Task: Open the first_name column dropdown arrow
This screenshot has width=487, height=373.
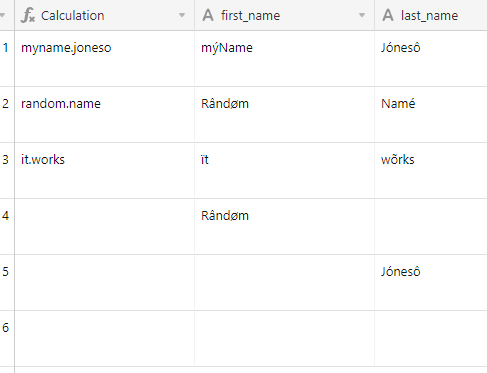Action: click(362, 15)
